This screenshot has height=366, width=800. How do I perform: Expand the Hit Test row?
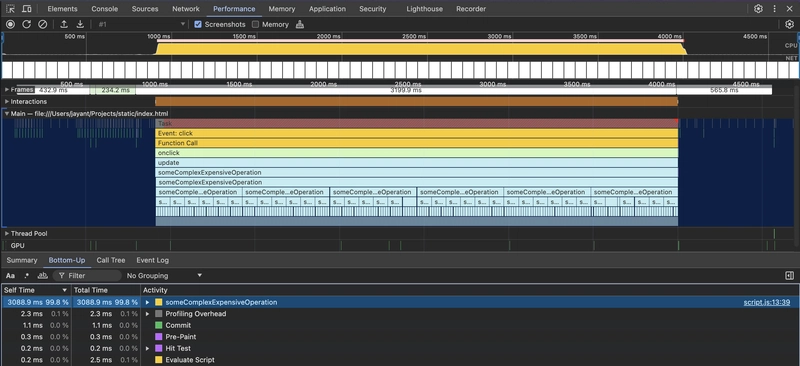point(147,348)
